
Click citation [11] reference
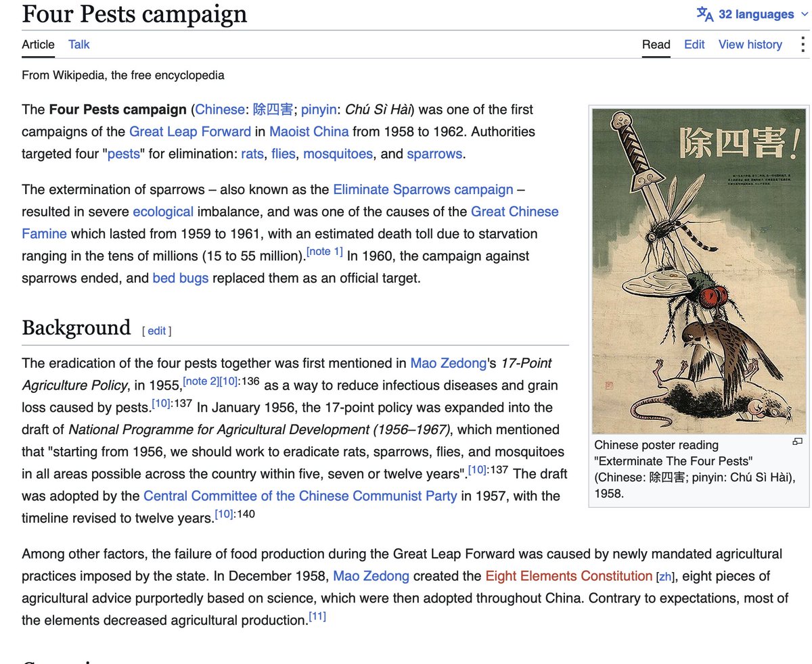pos(317,616)
